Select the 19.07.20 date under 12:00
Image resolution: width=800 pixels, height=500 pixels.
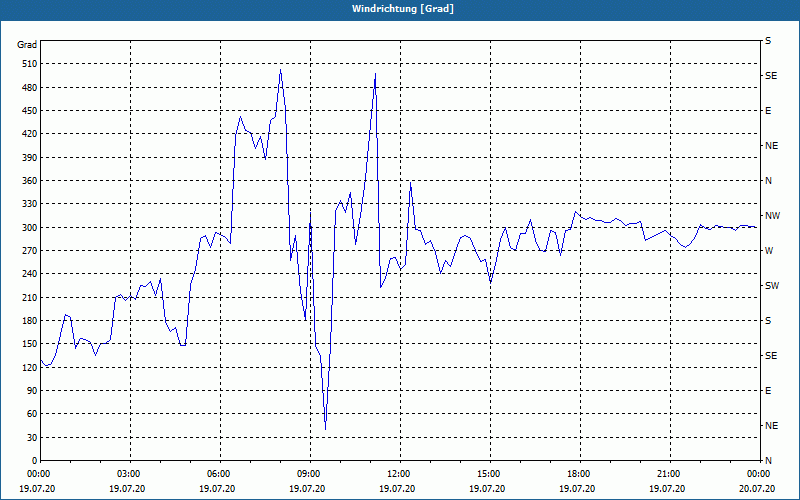[397, 489]
